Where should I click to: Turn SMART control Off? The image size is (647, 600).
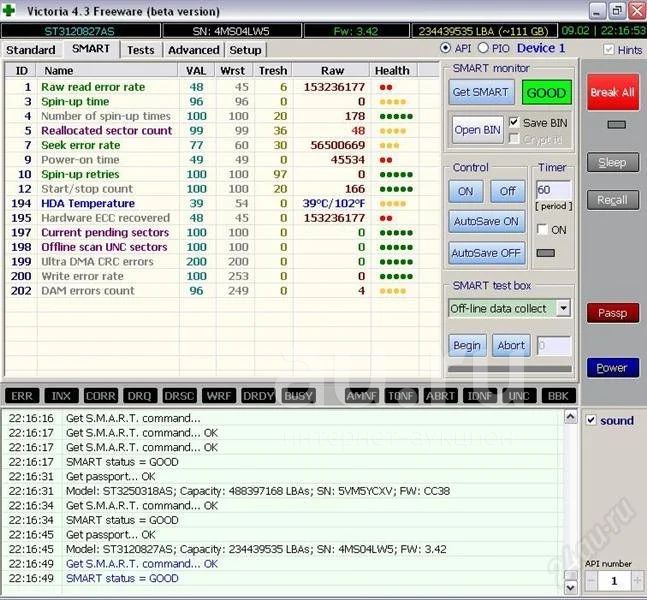tap(508, 191)
